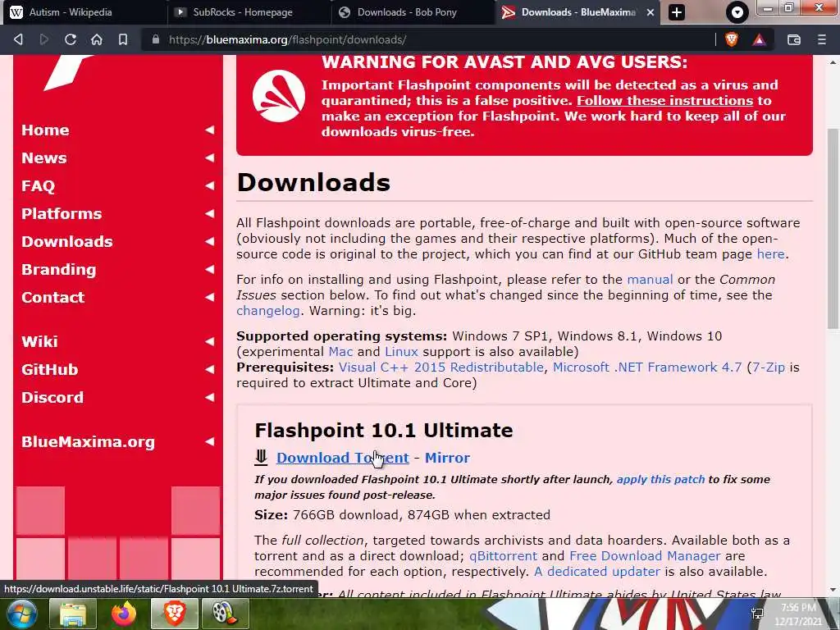
Task: Click the Flashpoint logo in the red warning banner
Action: 279,97
